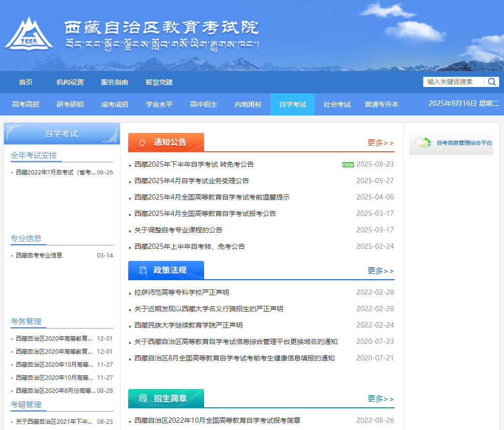Expand 更多 for 通知公告 section
Screen dimensions: 504x430
(380, 143)
